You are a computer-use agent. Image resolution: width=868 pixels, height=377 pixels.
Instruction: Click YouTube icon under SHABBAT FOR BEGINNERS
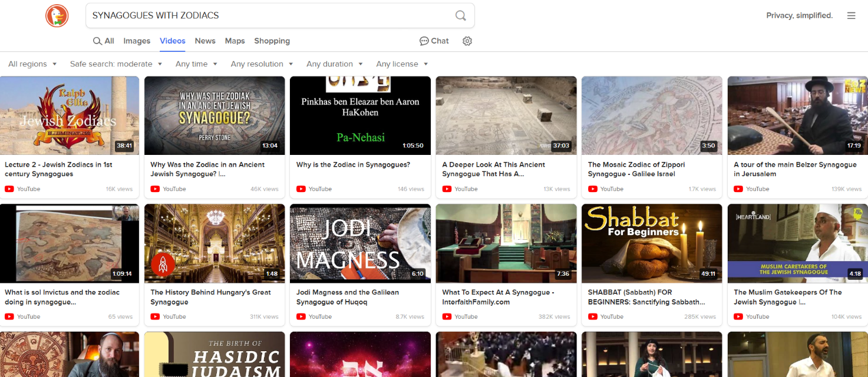point(593,317)
